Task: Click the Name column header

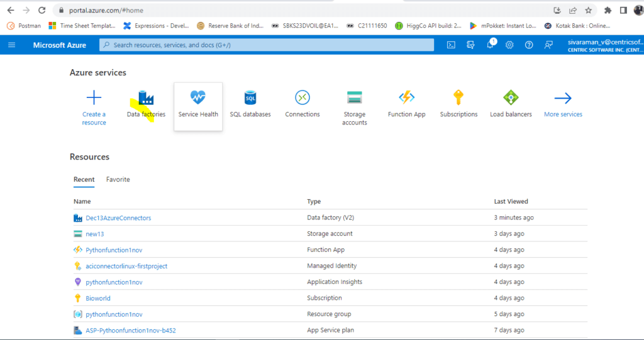Action: (x=82, y=202)
